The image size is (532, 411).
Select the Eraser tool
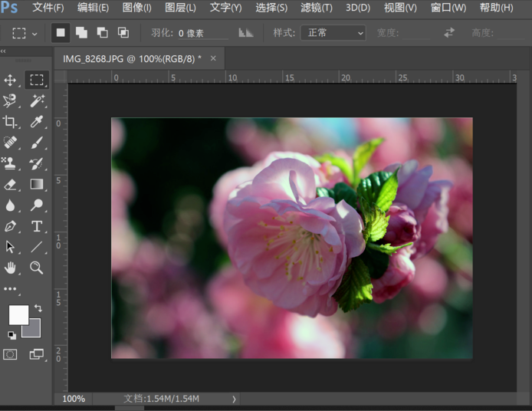click(11, 184)
